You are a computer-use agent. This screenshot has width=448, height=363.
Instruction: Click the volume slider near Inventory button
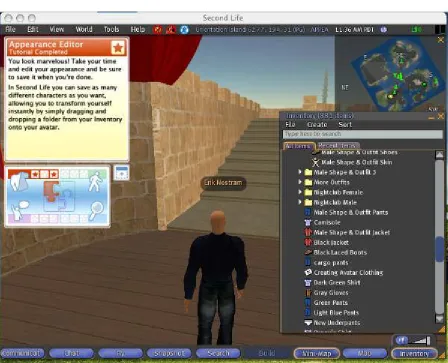tap(419, 340)
